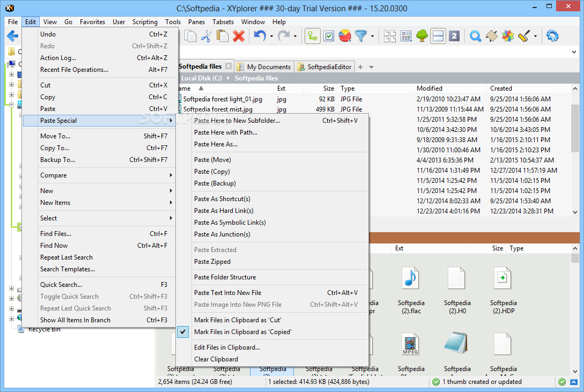
Task: Expand the New Items submenu
Action: click(x=100, y=203)
